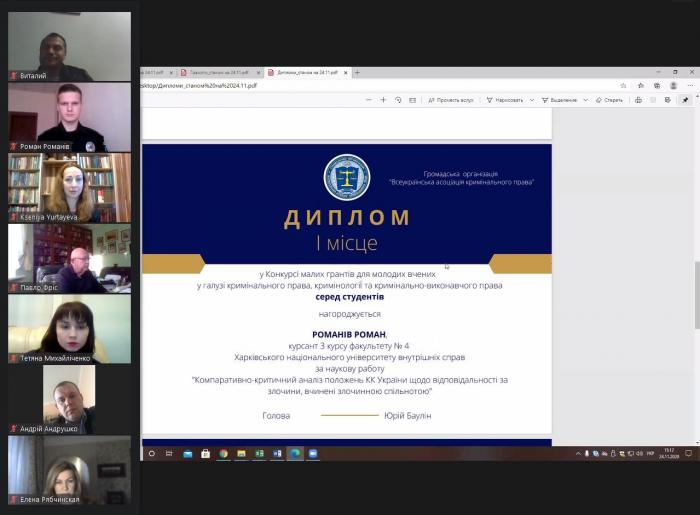Expand the Выделение highlight options dropdown
This screenshot has width=700, height=515.
pos(585,100)
